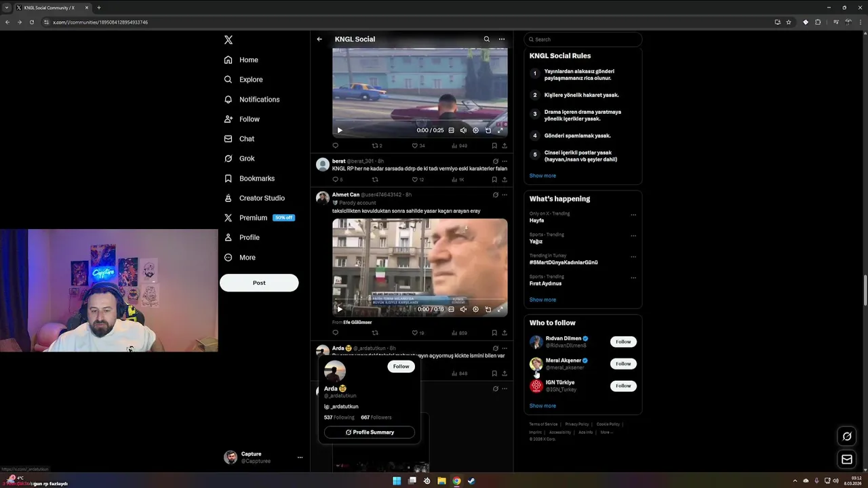Image resolution: width=868 pixels, height=488 pixels.
Task: Click the X logo in sidebar
Action: [229, 40]
